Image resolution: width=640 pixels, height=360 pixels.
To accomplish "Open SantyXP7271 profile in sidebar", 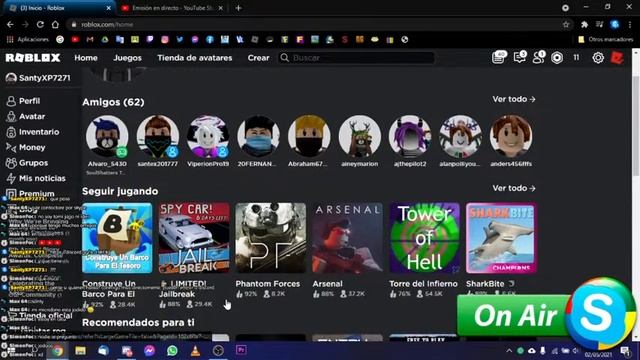I will (x=38, y=78).
